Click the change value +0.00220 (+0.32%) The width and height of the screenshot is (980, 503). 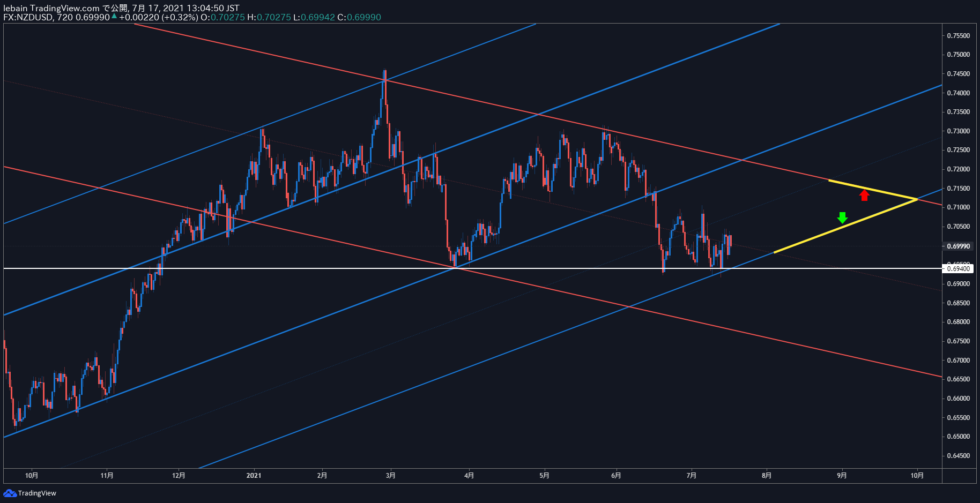pyautogui.click(x=158, y=17)
